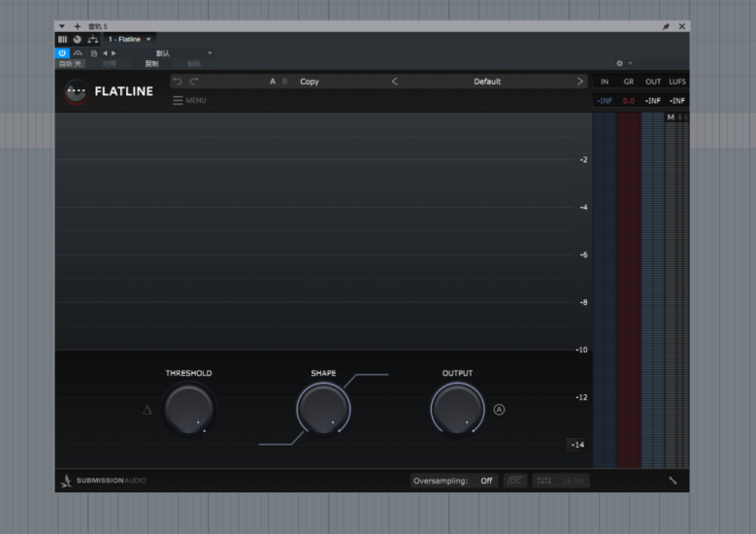Select the next preset arrow
This screenshot has height=534, width=756.
(x=580, y=82)
